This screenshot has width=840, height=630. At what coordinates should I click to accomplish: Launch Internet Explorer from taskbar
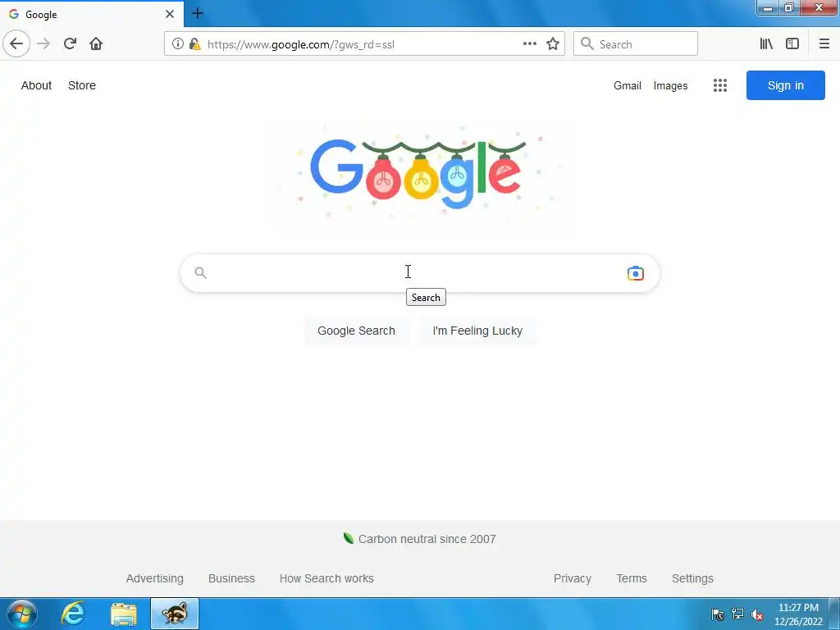[x=73, y=614]
